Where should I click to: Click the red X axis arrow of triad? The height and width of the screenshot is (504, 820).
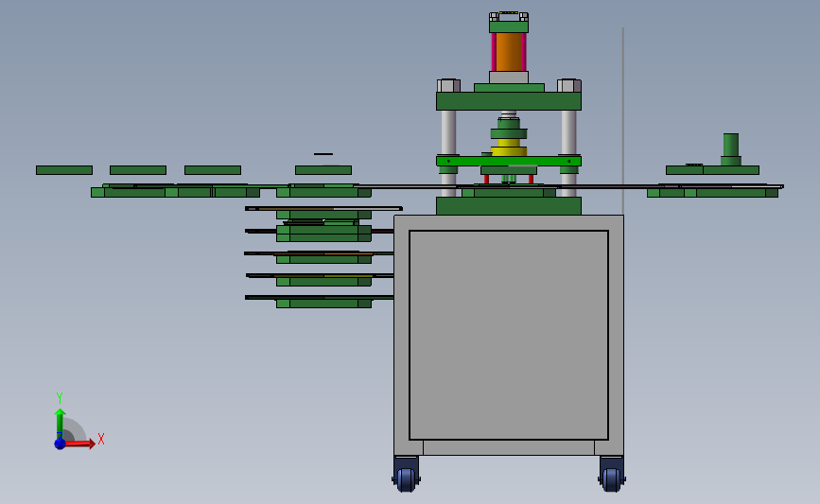[79, 443]
